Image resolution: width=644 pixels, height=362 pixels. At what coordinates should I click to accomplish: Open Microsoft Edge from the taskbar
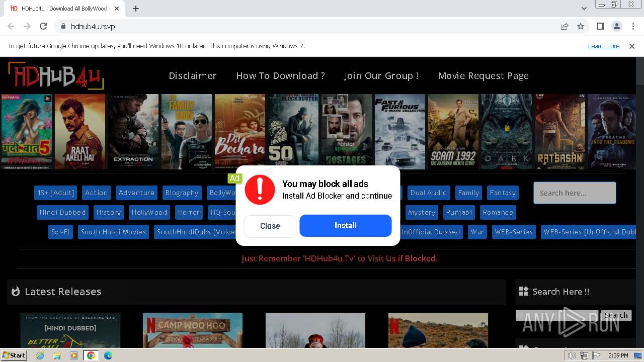pos(108,355)
